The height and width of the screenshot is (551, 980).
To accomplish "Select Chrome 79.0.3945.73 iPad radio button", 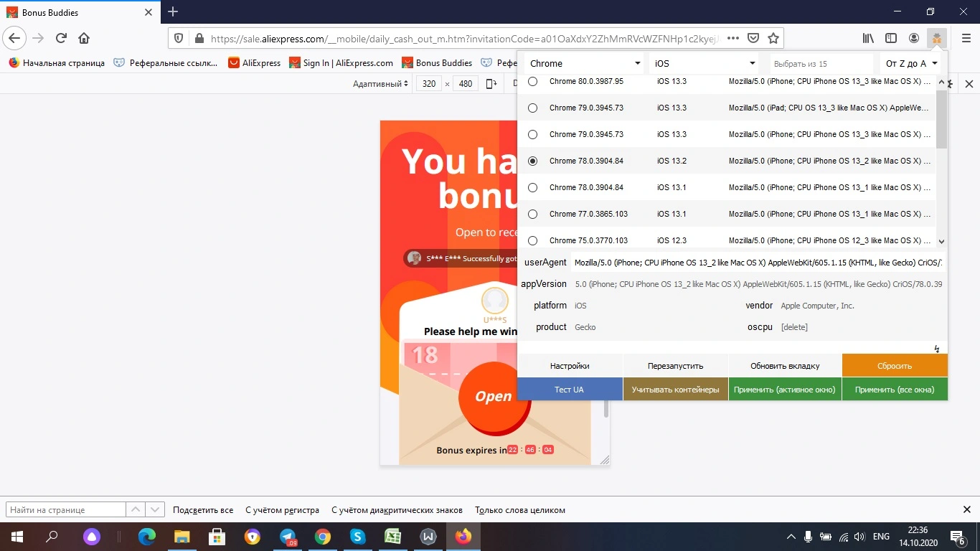I will [x=532, y=108].
